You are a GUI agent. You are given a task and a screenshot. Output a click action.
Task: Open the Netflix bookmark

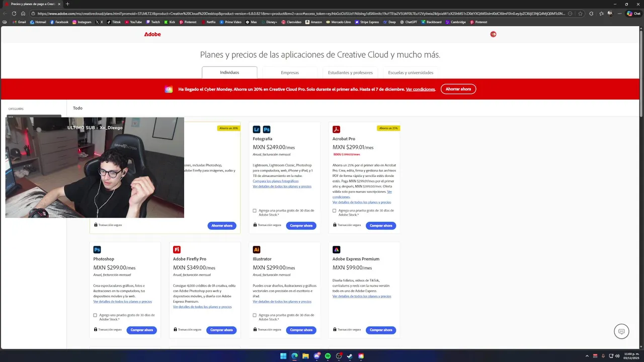tap(209, 22)
